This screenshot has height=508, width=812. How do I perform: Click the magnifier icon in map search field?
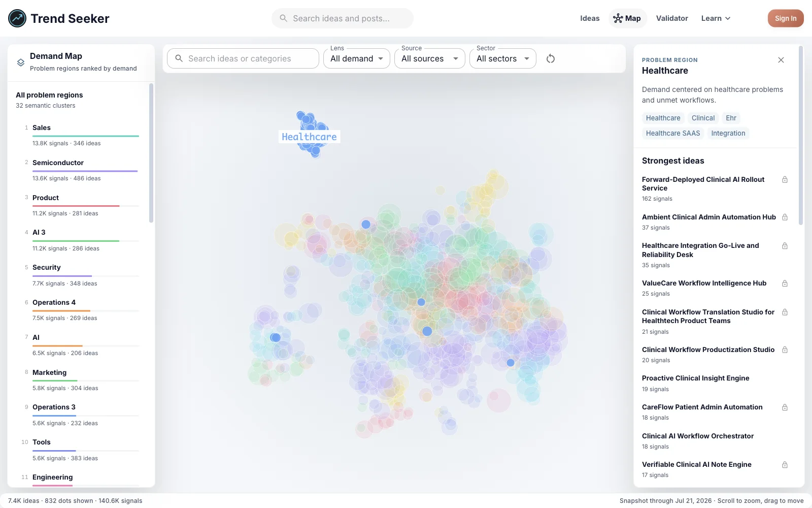pos(179,58)
